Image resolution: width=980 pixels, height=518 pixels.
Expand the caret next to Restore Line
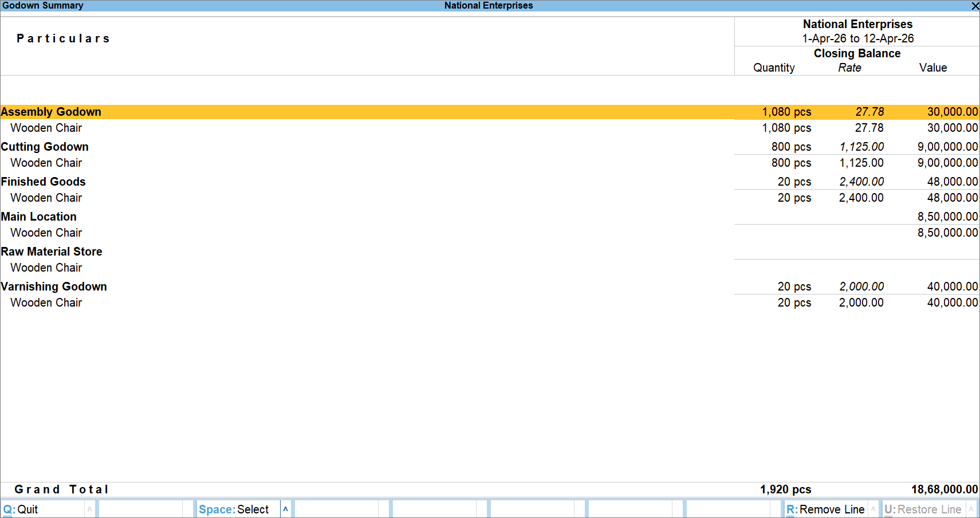click(x=971, y=509)
